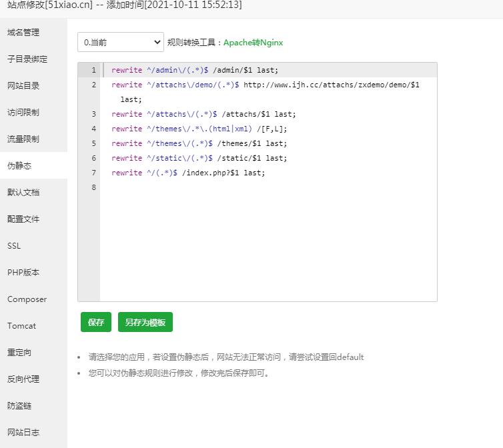Click line number 1 in the editor gutter

pos(93,70)
